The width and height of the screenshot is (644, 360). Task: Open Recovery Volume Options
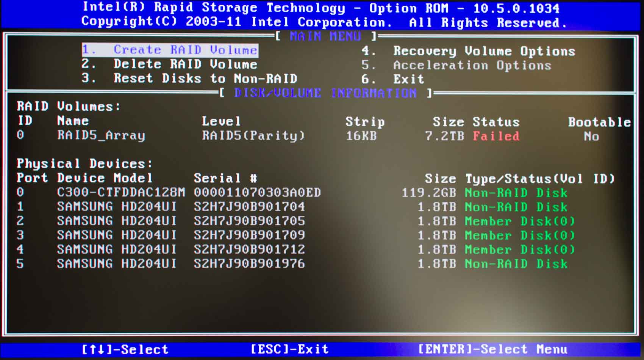(468, 51)
